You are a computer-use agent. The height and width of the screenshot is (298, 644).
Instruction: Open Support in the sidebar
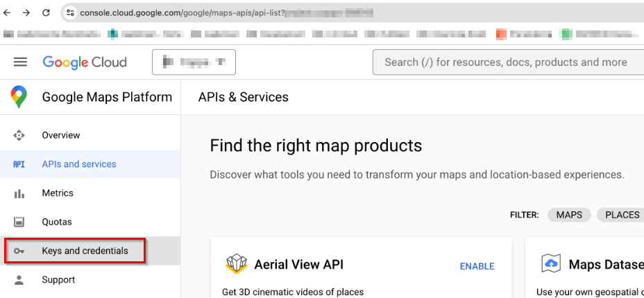coord(90,279)
